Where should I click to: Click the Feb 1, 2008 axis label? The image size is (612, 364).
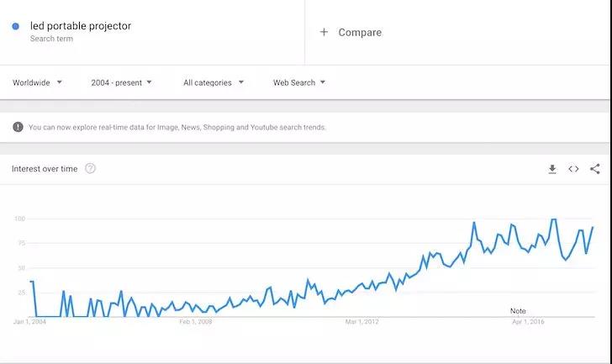point(196,322)
